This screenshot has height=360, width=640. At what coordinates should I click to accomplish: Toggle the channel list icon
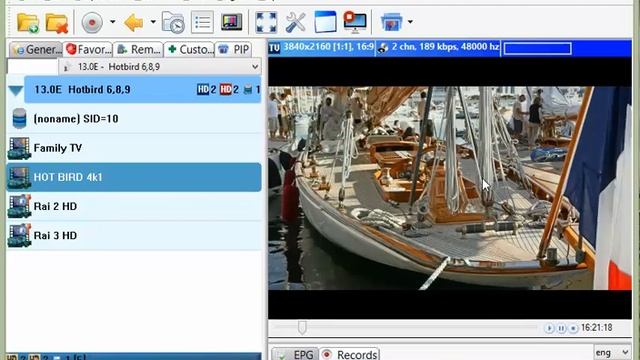(202, 22)
